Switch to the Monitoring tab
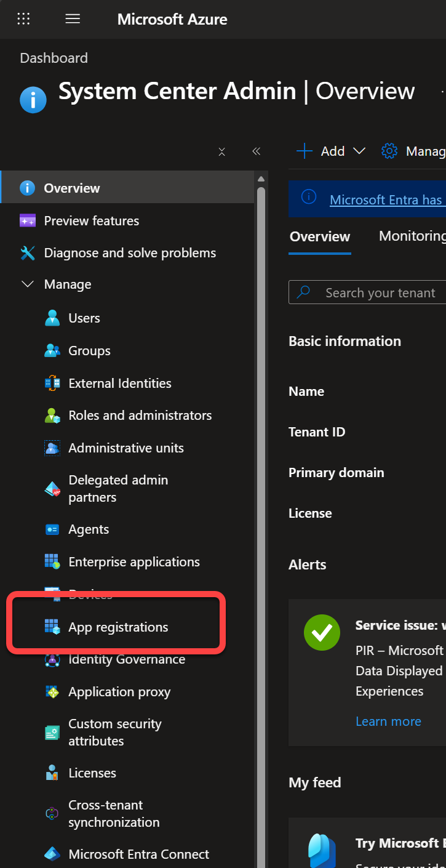Image resolution: width=446 pixels, height=868 pixels. click(x=412, y=236)
